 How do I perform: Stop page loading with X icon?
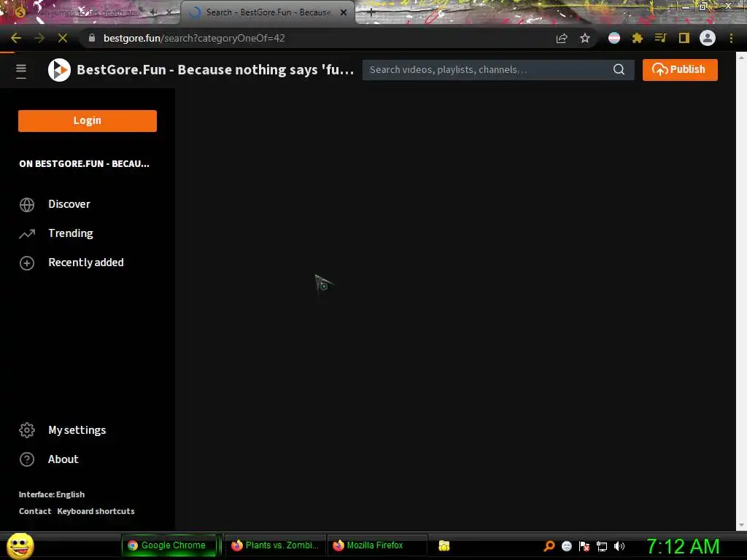[63, 38]
